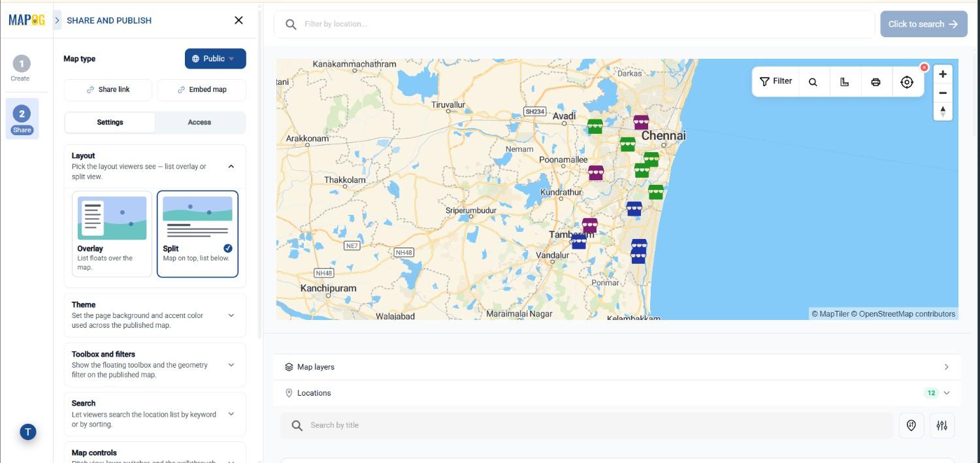Viewport: 980px width, 463px height.
Task: Click the locate me target icon
Action: 907,82
